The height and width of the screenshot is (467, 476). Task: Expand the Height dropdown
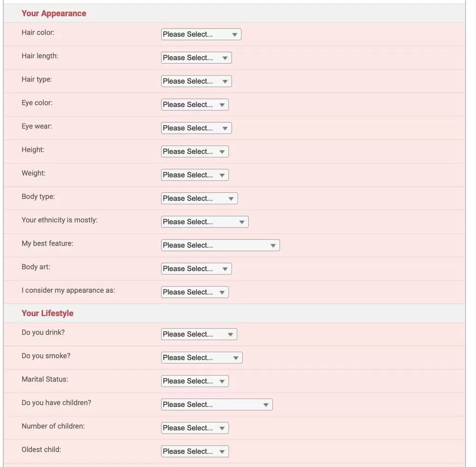195,151
